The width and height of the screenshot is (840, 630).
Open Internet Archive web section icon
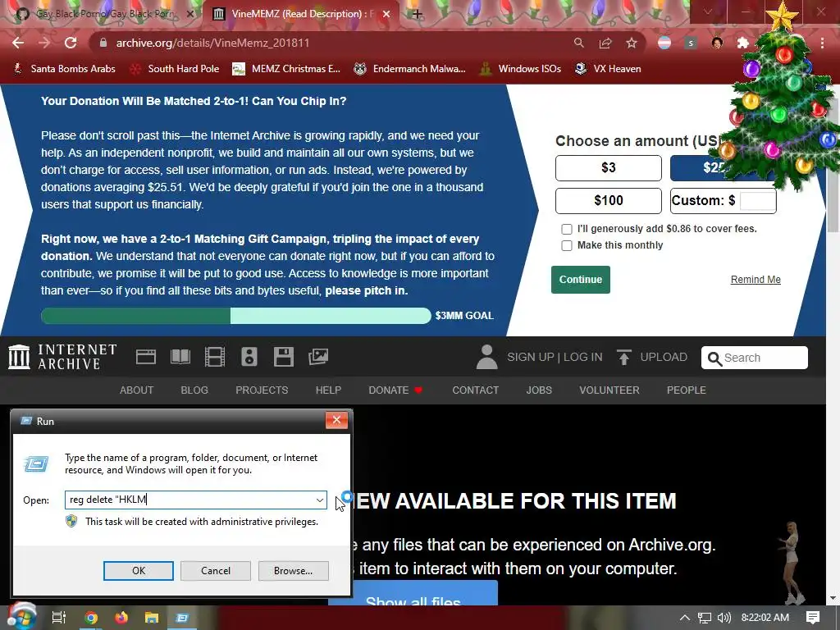(146, 357)
